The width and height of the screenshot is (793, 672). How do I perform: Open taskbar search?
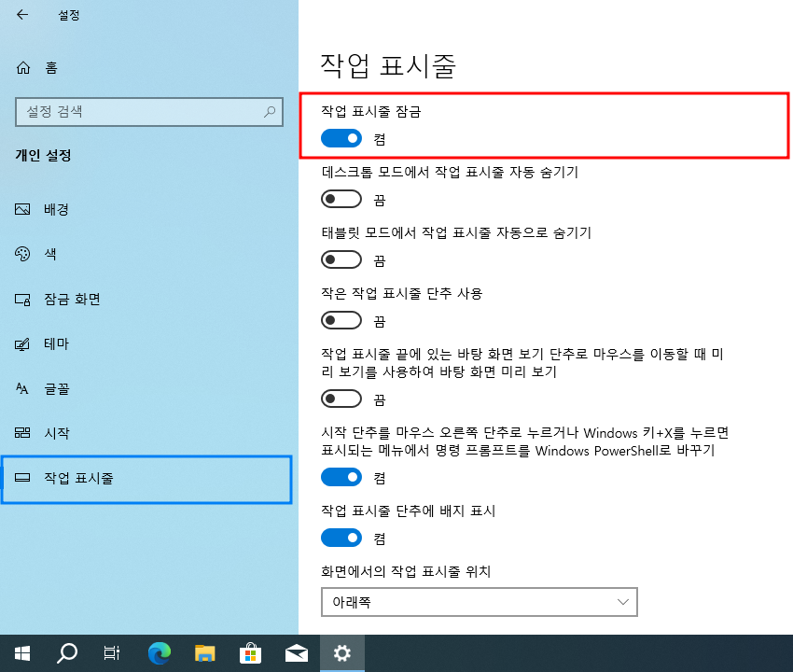coord(67,653)
